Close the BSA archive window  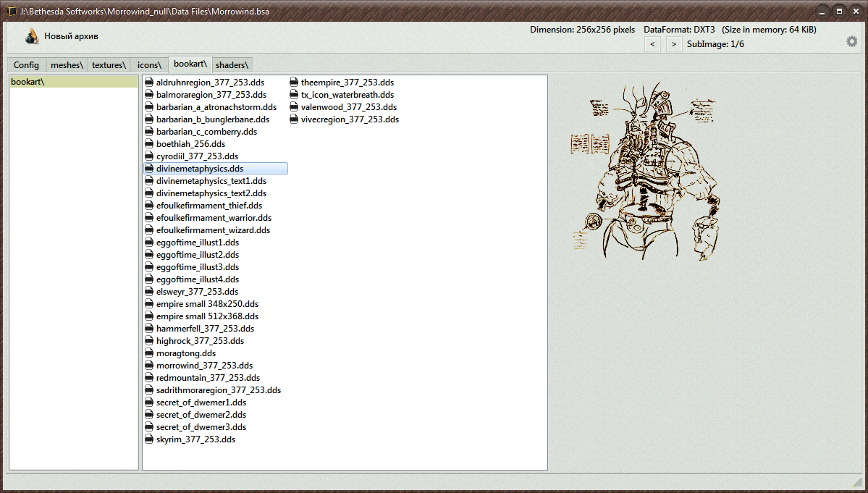tap(856, 11)
